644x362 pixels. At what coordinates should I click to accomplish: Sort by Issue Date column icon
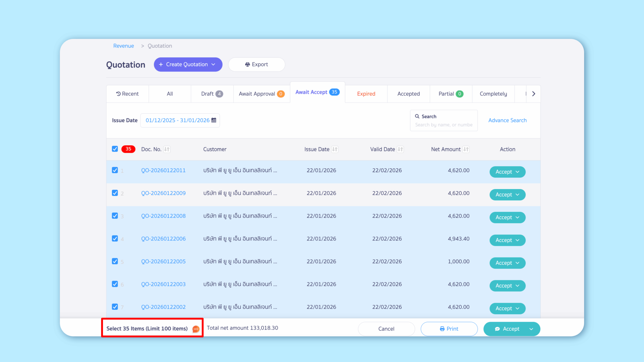[335, 149]
